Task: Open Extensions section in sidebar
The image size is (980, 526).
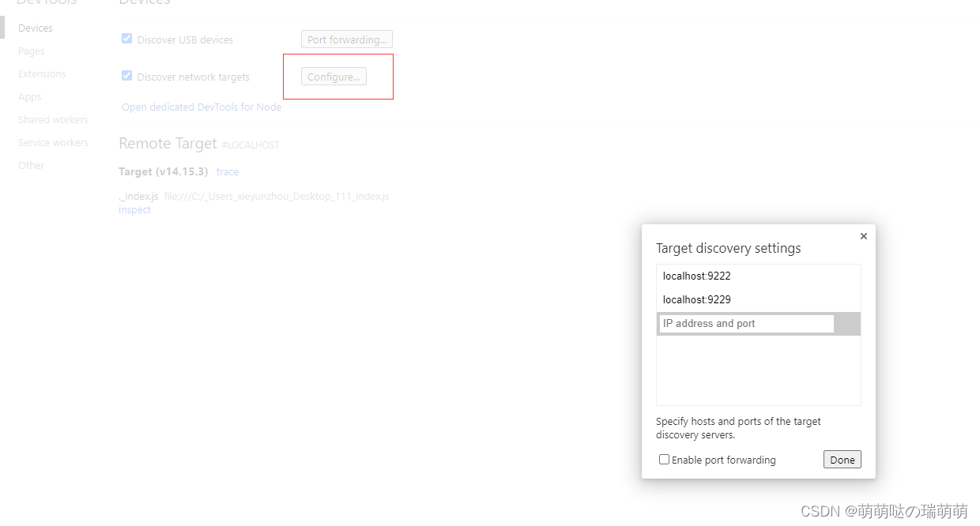Action: [x=42, y=73]
